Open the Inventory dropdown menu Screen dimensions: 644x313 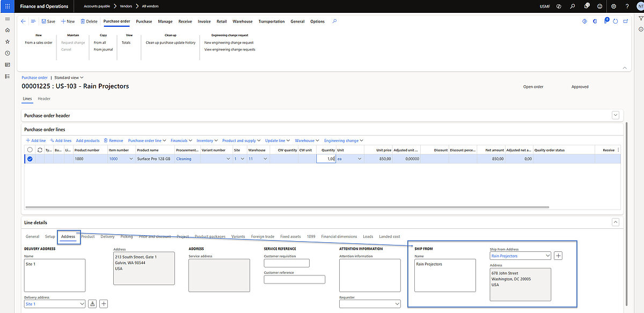[207, 140]
